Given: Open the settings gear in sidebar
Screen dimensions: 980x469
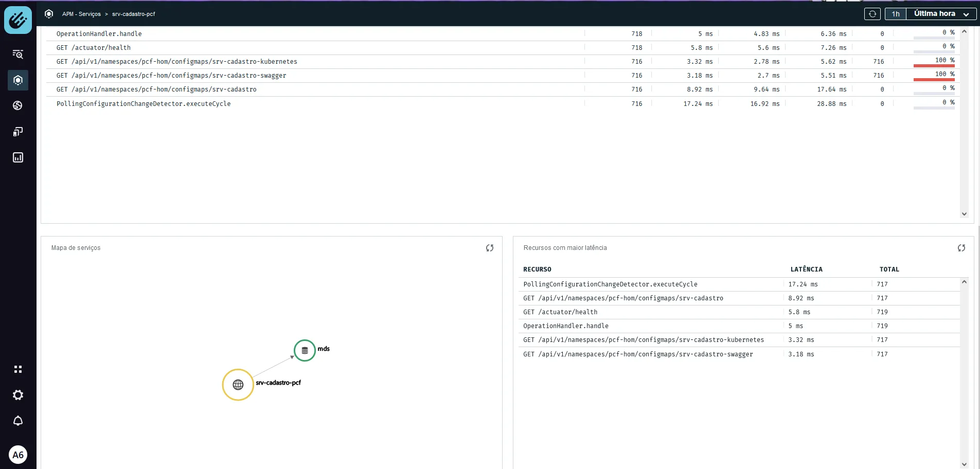Looking at the screenshot, I should (18, 395).
